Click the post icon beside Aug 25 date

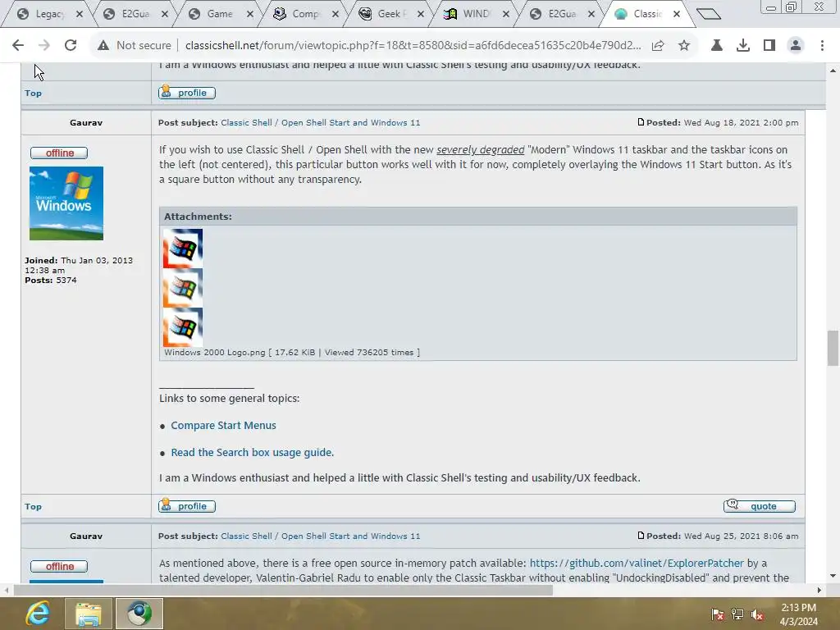tap(641, 536)
